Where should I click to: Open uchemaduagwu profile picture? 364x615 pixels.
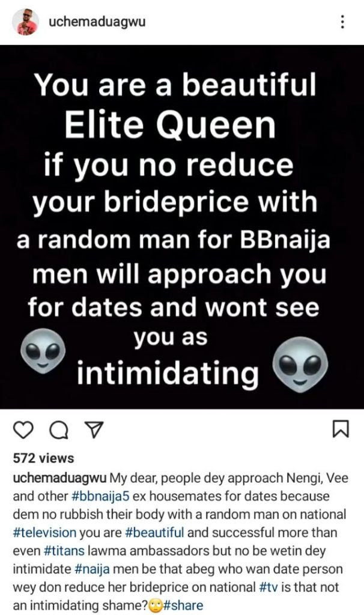pos(26,22)
